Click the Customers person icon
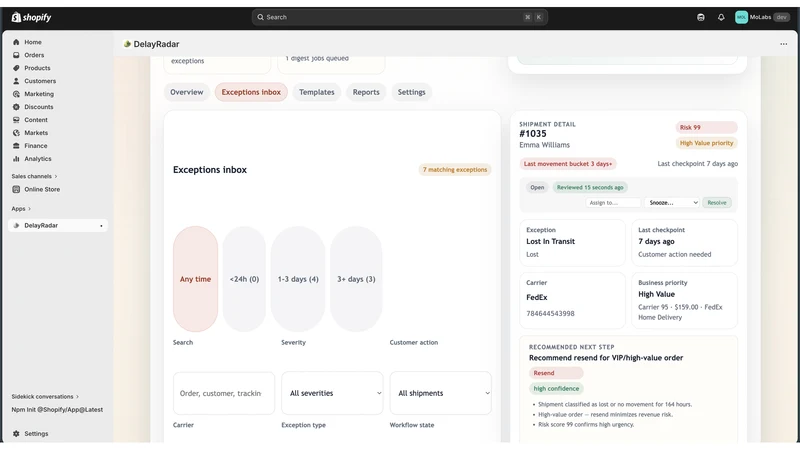800x450 pixels. tap(16, 81)
